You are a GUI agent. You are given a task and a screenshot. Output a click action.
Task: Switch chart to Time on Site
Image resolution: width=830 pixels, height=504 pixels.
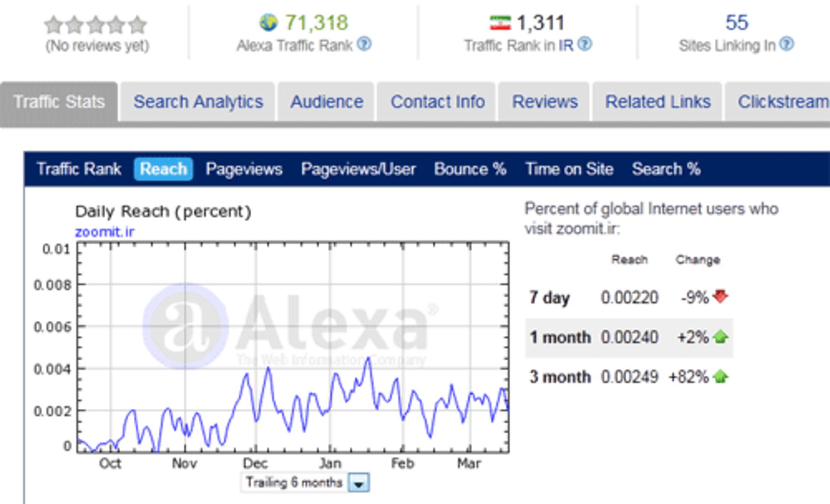pyautogui.click(x=569, y=169)
